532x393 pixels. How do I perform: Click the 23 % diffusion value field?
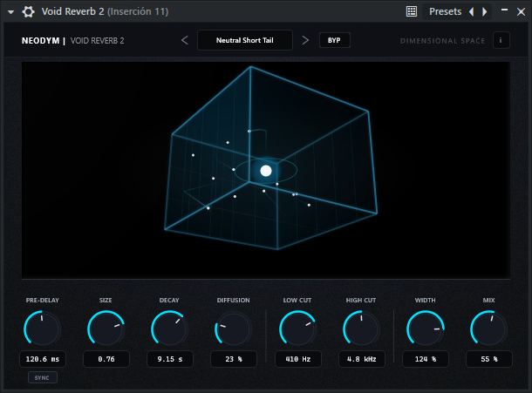click(234, 359)
